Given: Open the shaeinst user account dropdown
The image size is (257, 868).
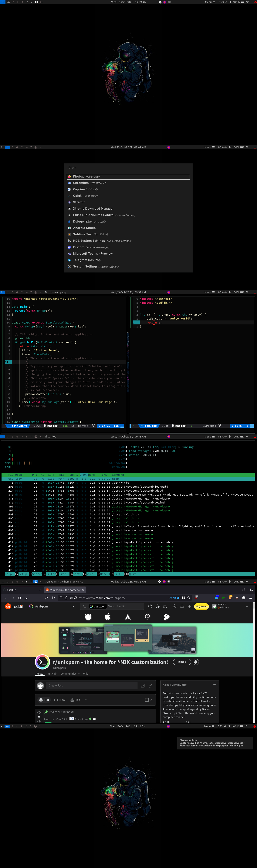Looking at the screenshot, I should point(230,607).
